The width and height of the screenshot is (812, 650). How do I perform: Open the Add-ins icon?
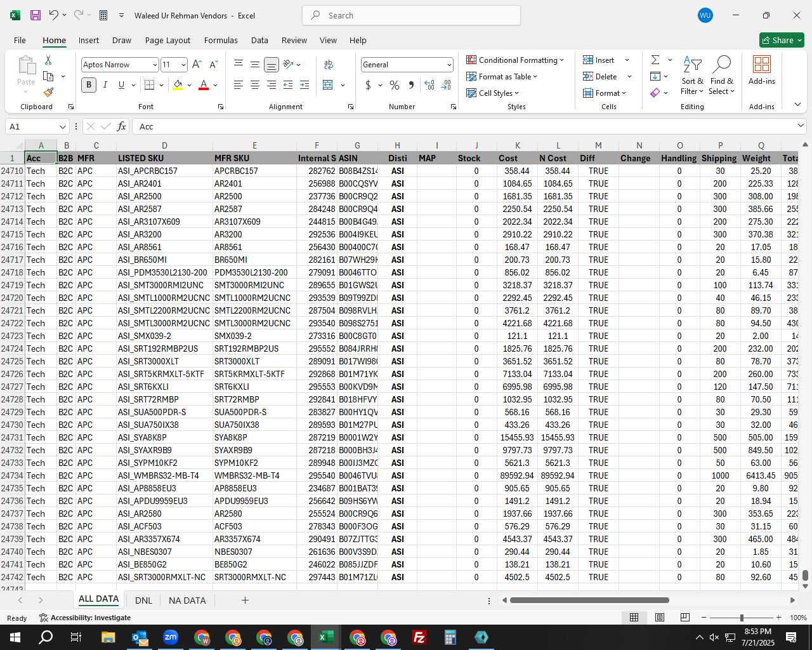pos(761,70)
